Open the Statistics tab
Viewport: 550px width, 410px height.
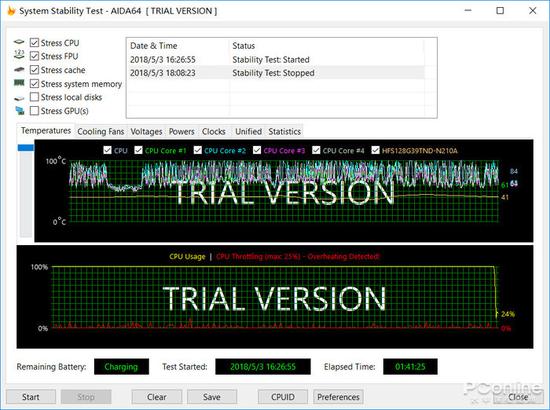pyautogui.click(x=284, y=132)
